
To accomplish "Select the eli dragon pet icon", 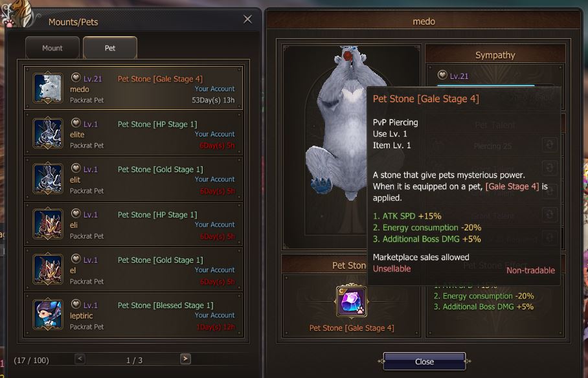I will (48, 224).
